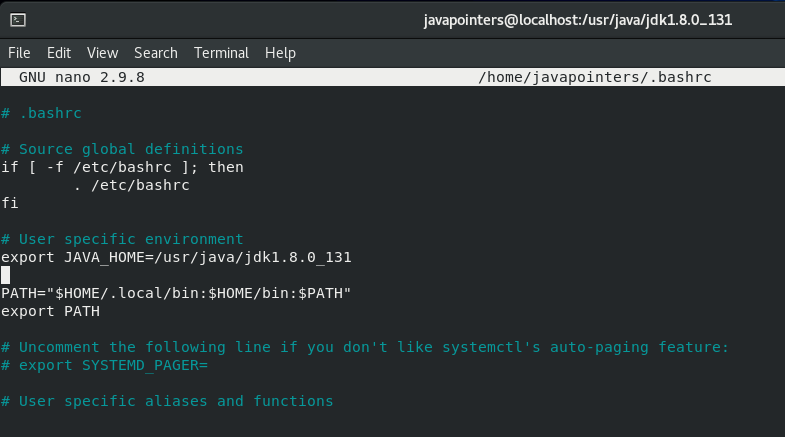Click the GNU nano 2.9.8 header text
Screen dimensions: 785x437
tap(82, 77)
